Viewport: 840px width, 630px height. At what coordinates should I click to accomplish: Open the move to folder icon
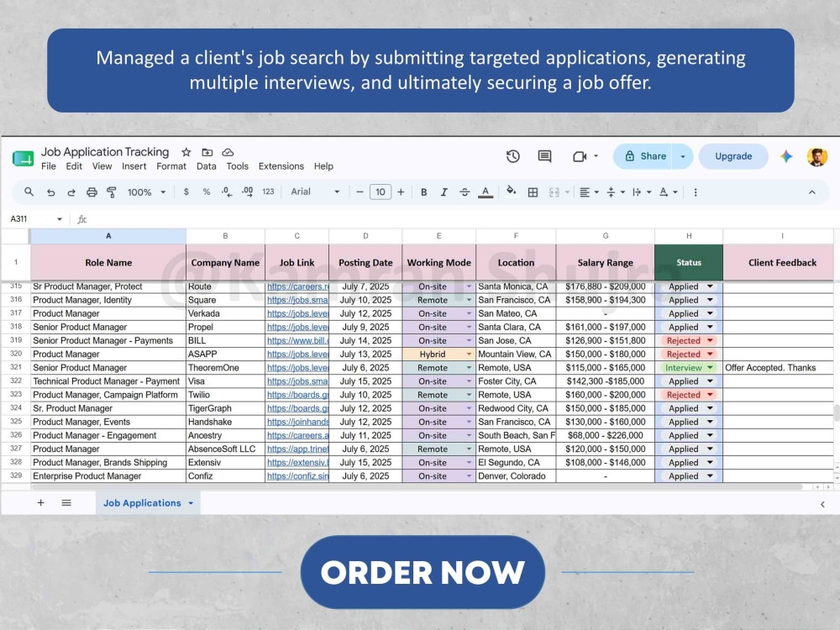(x=207, y=152)
